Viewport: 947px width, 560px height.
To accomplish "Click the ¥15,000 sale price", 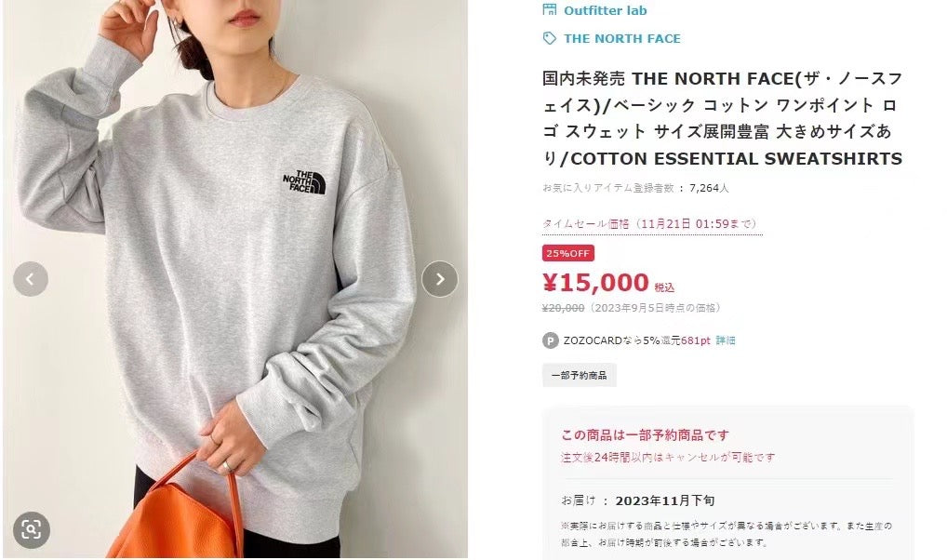I will 595,283.
